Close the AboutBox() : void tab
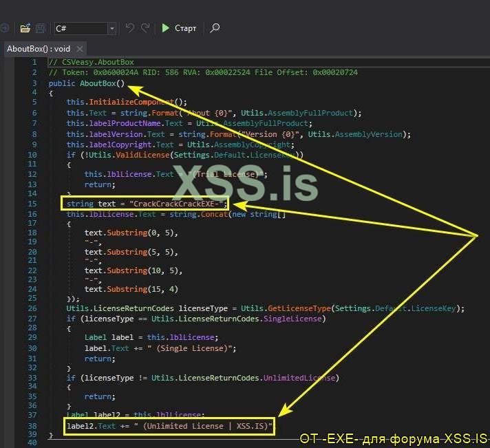Image resolution: width=490 pixels, height=448 pixels. pyautogui.click(x=80, y=49)
